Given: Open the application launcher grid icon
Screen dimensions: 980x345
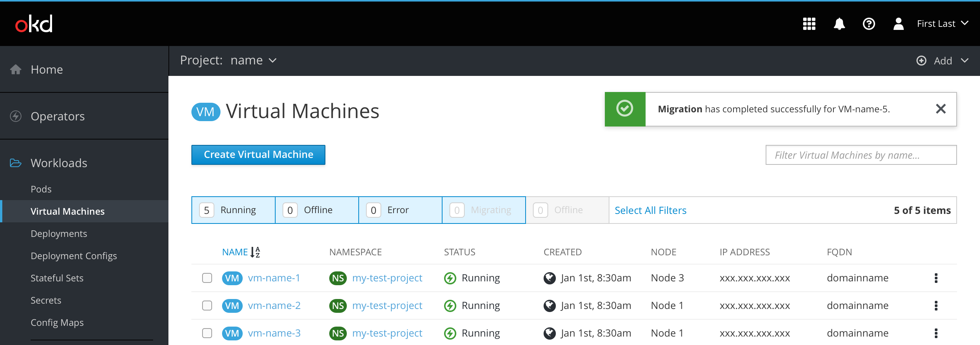Looking at the screenshot, I should 809,24.
